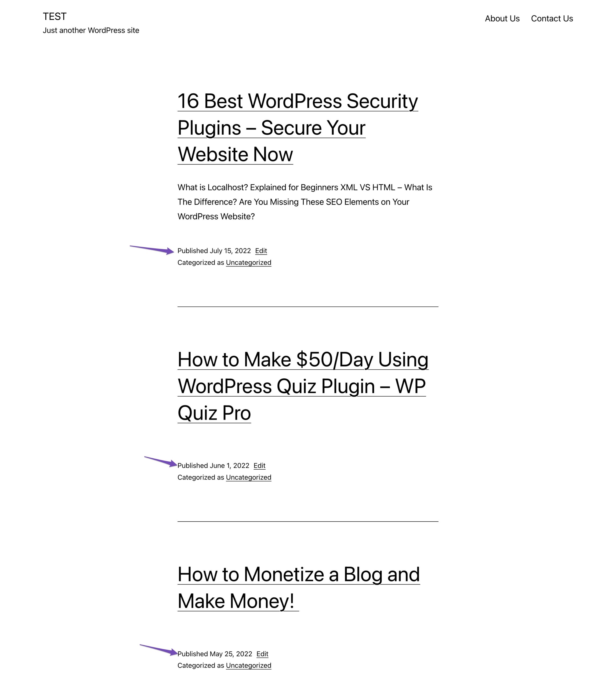Image resolution: width=616 pixels, height=687 pixels.
Task: Click the TEST site title link
Action: [x=55, y=17]
